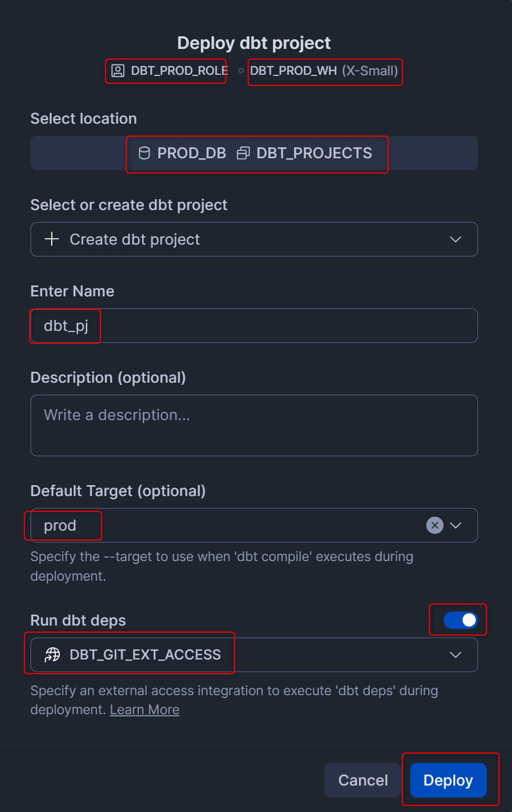
Task: Click the PROD_DB database name
Action: pyautogui.click(x=192, y=153)
